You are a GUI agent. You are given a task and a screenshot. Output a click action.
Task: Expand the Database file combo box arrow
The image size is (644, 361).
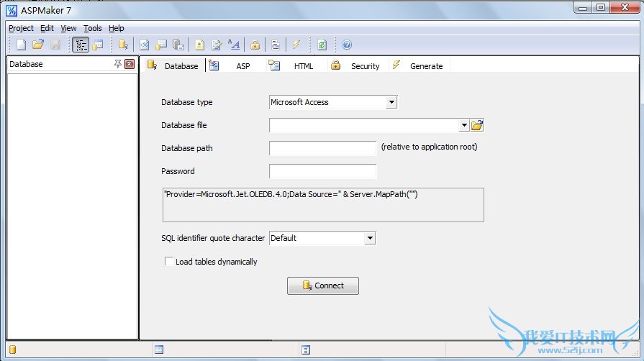click(x=463, y=125)
